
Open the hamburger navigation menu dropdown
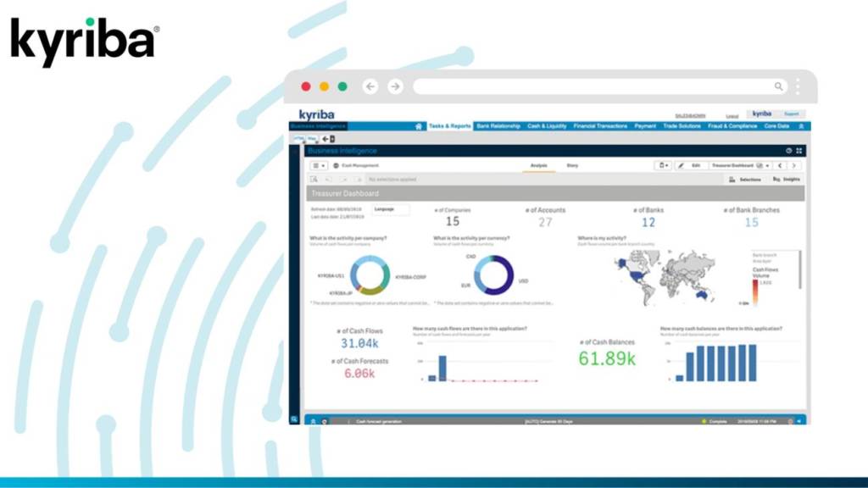pos(319,165)
